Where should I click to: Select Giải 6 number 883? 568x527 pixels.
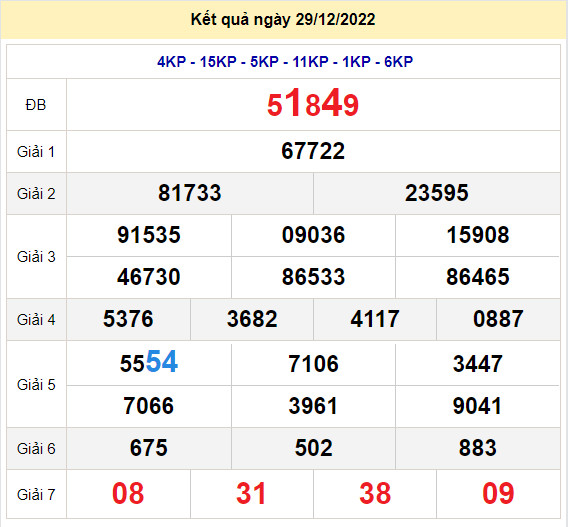[477, 448]
